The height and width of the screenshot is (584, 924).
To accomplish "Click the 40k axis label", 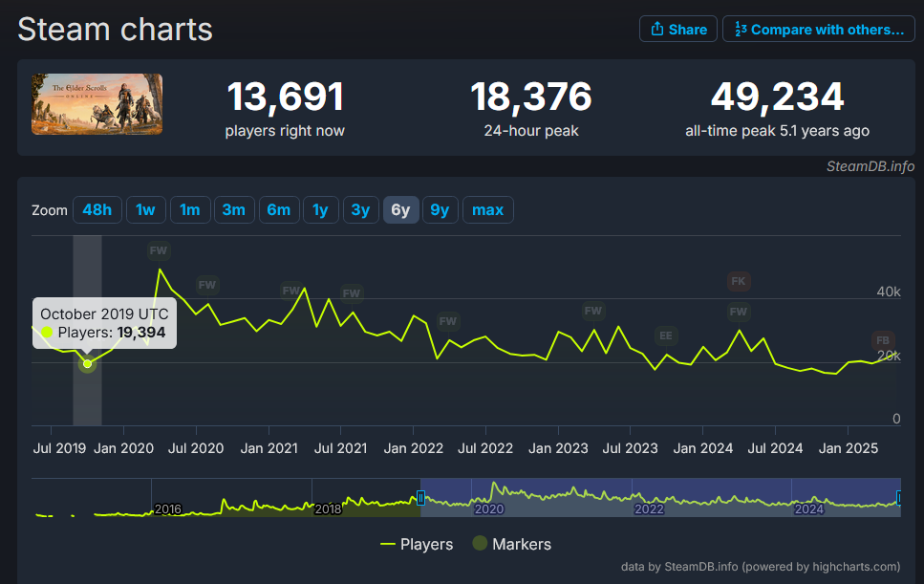I will tap(889, 292).
